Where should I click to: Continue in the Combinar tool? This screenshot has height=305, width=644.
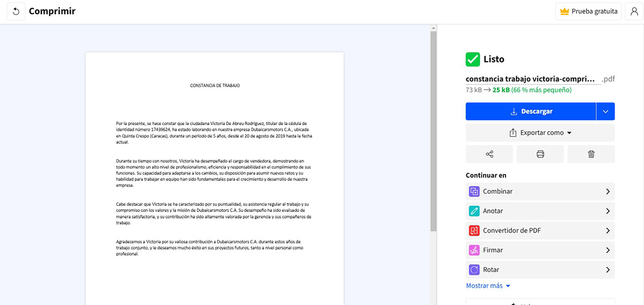[540, 192]
